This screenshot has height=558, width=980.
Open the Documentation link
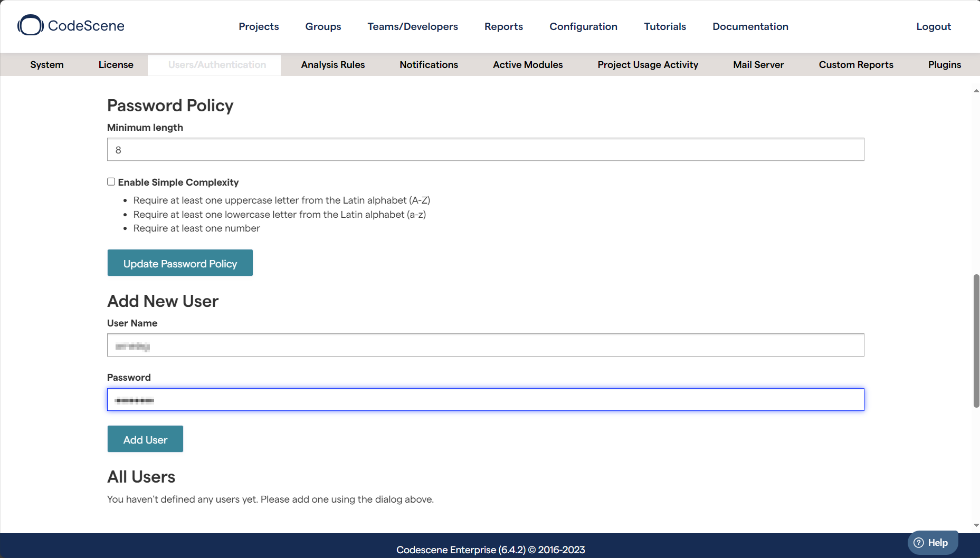750,26
